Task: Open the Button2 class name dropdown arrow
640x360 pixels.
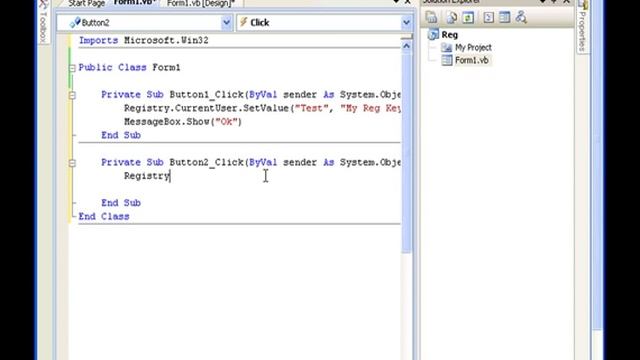Action: 227,23
